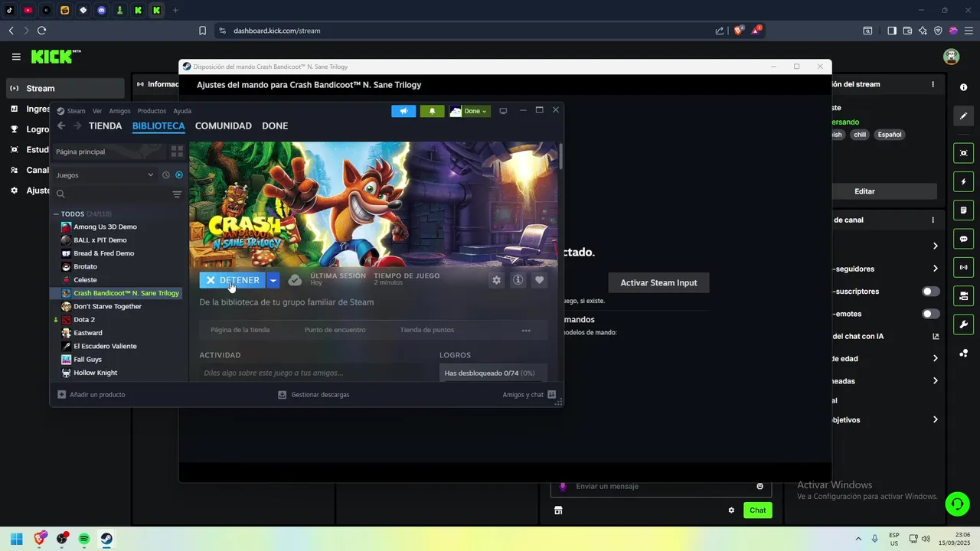
Task: Click the pencil edit icon in right rail
Action: (x=963, y=116)
